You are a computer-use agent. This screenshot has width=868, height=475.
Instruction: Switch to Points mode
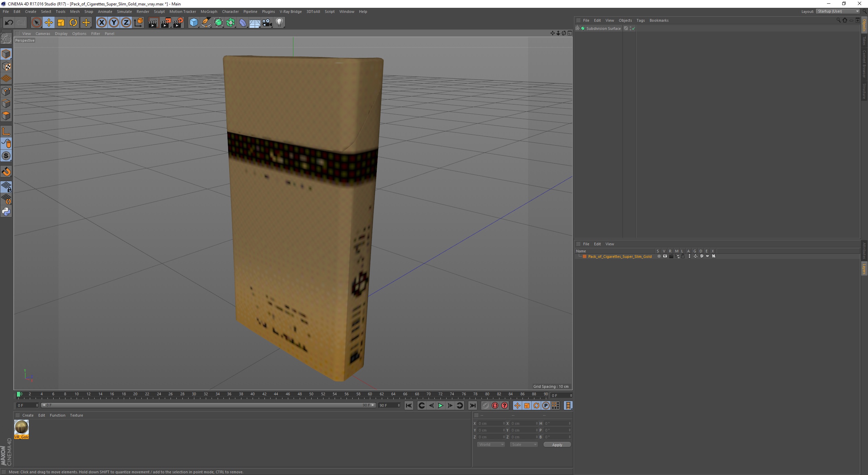tap(6, 91)
